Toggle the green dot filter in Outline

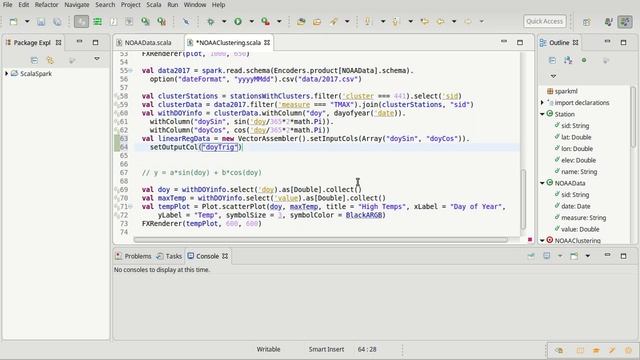point(584,60)
